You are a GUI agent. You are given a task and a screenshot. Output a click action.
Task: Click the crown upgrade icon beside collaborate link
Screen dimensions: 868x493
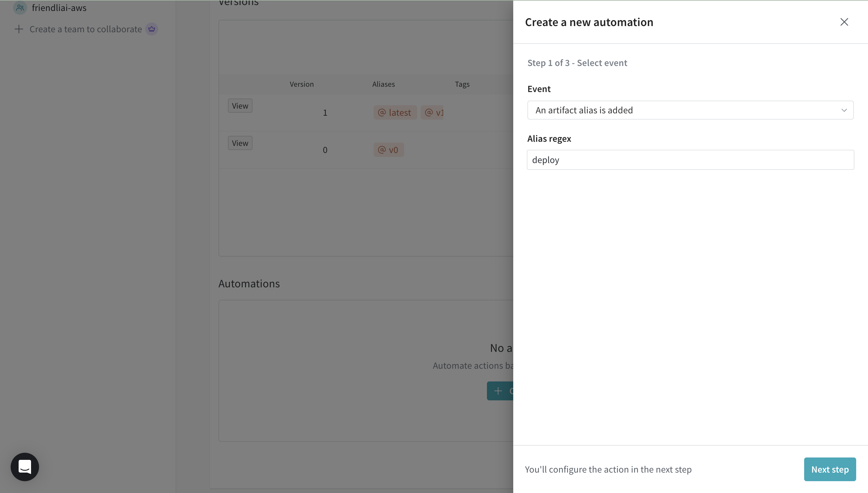(x=152, y=29)
